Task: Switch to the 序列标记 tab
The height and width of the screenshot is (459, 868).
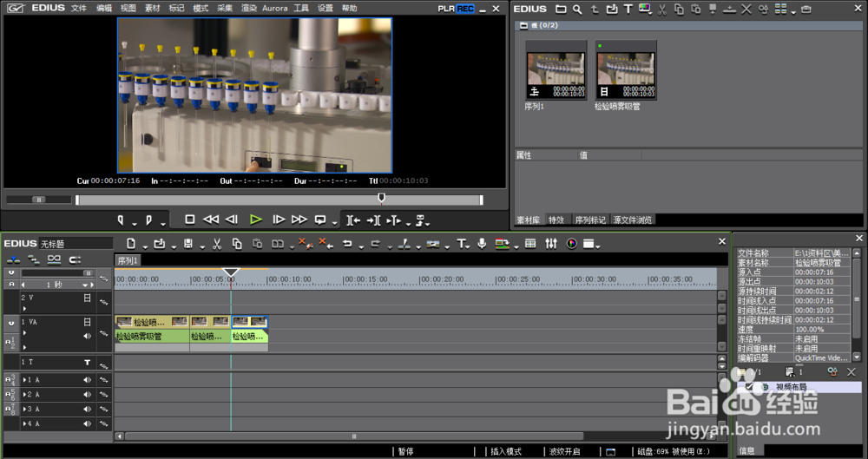Action: (x=590, y=220)
